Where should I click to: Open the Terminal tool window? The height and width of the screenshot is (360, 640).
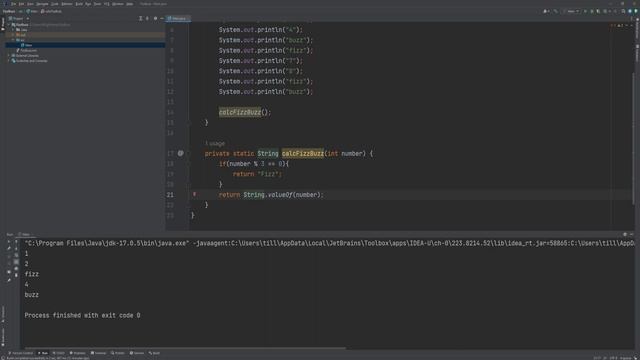(98, 353)
